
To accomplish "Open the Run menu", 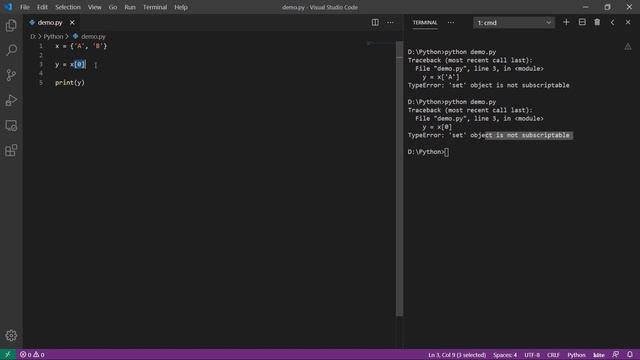I will tap(130, 7).
